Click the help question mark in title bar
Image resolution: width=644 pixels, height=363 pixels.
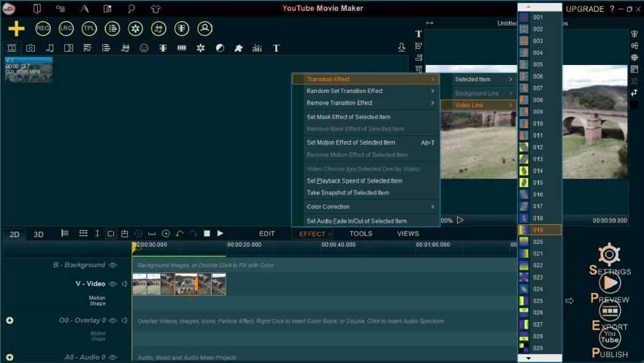[x=612, y=9]
